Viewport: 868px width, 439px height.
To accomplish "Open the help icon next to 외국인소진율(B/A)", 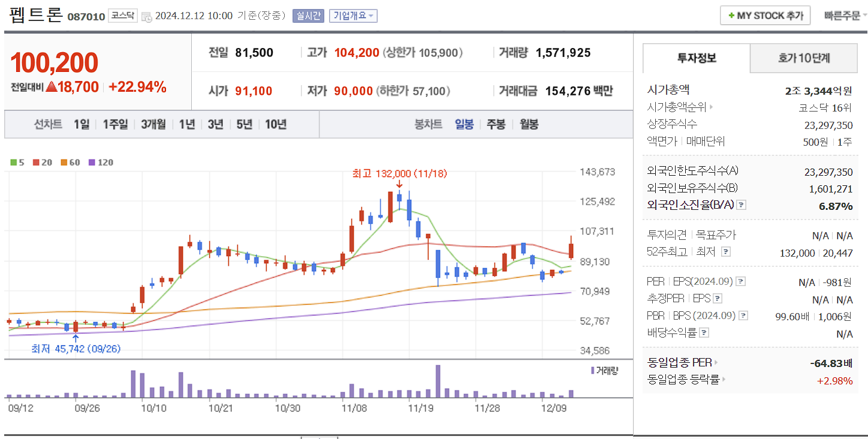I will click(x=742, y=205).
